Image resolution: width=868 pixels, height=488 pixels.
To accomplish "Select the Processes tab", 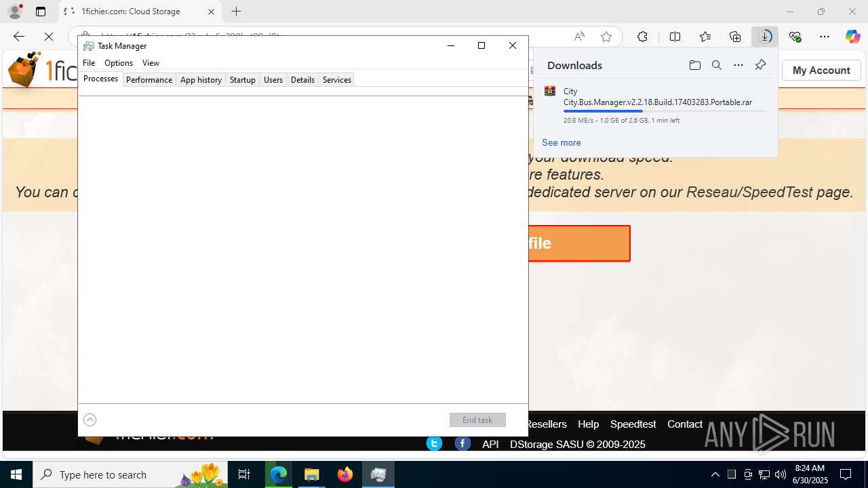I will coord(100,79).
